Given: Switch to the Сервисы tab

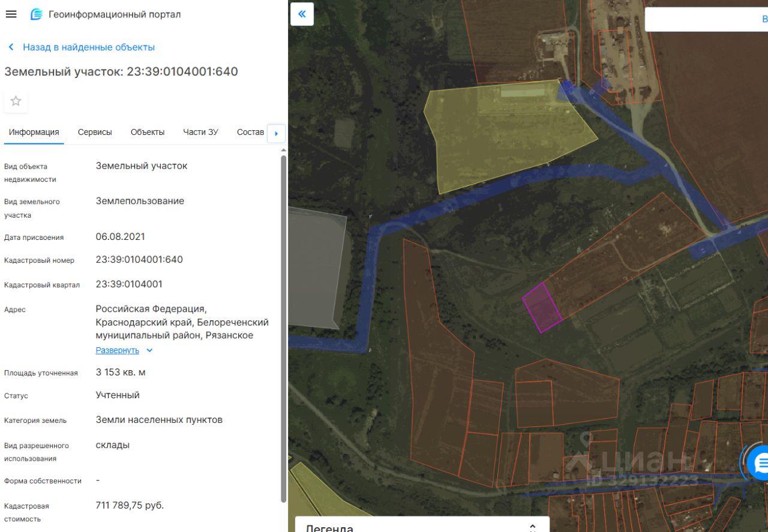Looking at the screenshot, I should click(95, 132).
